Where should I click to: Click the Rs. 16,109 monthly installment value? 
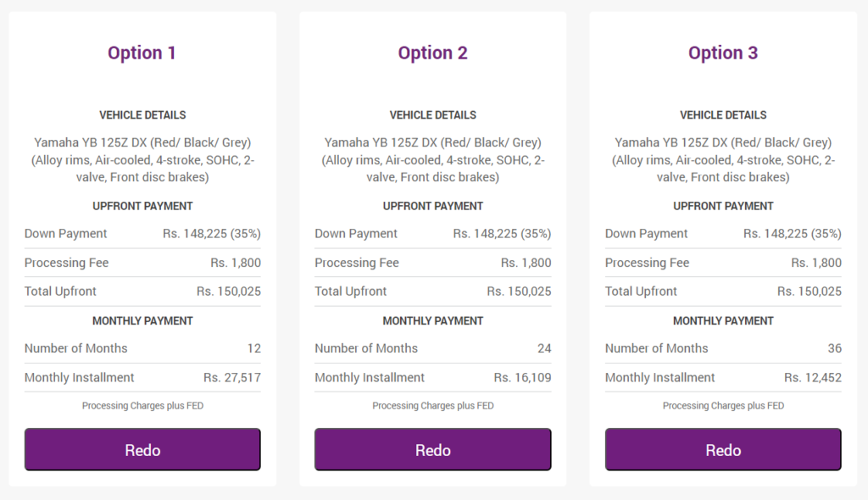[x=522, y=378]
